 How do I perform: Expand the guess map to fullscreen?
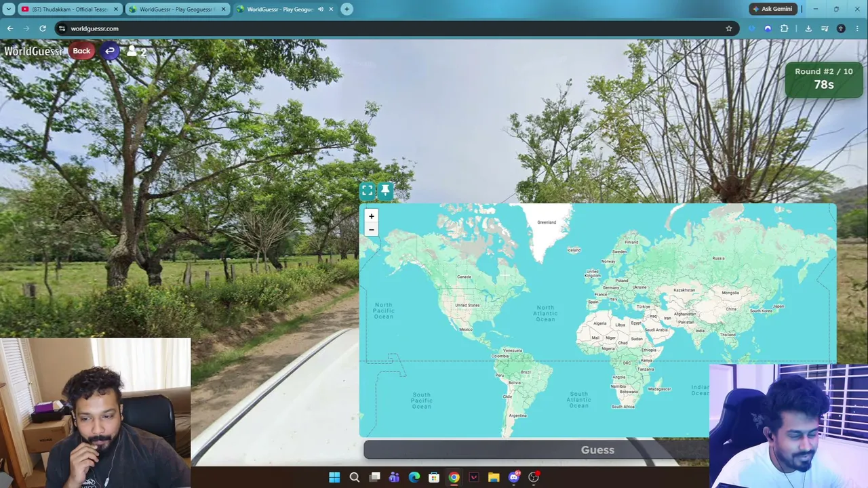pyautogui.click(x=367, y=191)
